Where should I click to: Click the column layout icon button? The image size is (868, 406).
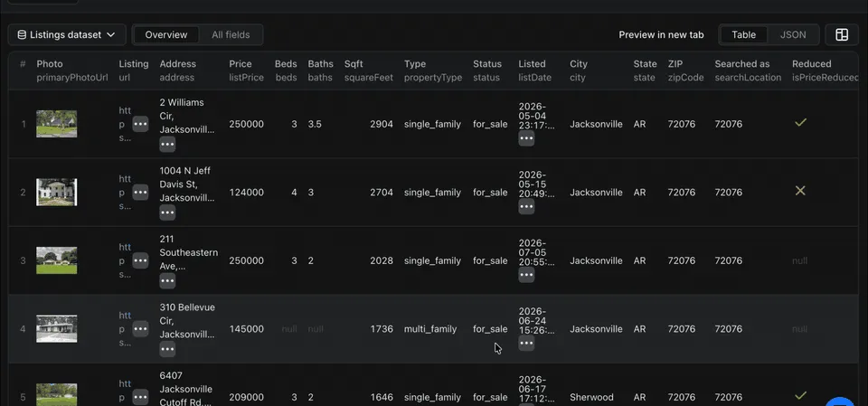pyautogui.click(x=842, y=35)
